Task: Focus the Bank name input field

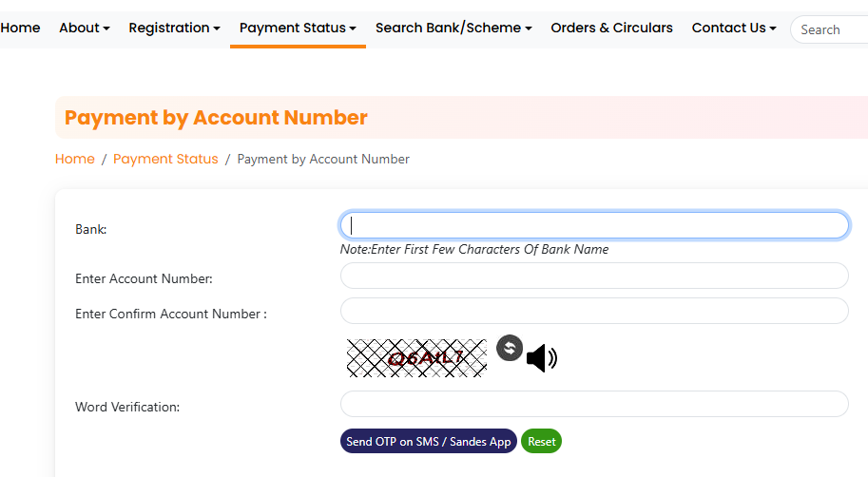Action: tap(594, 225)
